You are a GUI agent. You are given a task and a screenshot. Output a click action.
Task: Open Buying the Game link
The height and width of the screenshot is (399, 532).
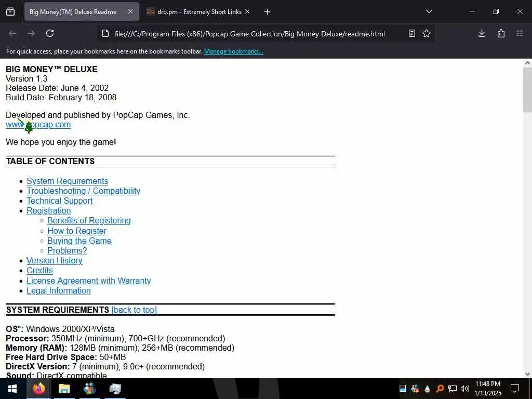[79, 241]
